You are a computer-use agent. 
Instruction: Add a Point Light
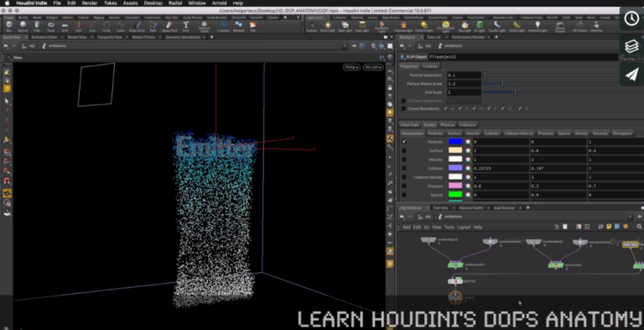(327, 27)
